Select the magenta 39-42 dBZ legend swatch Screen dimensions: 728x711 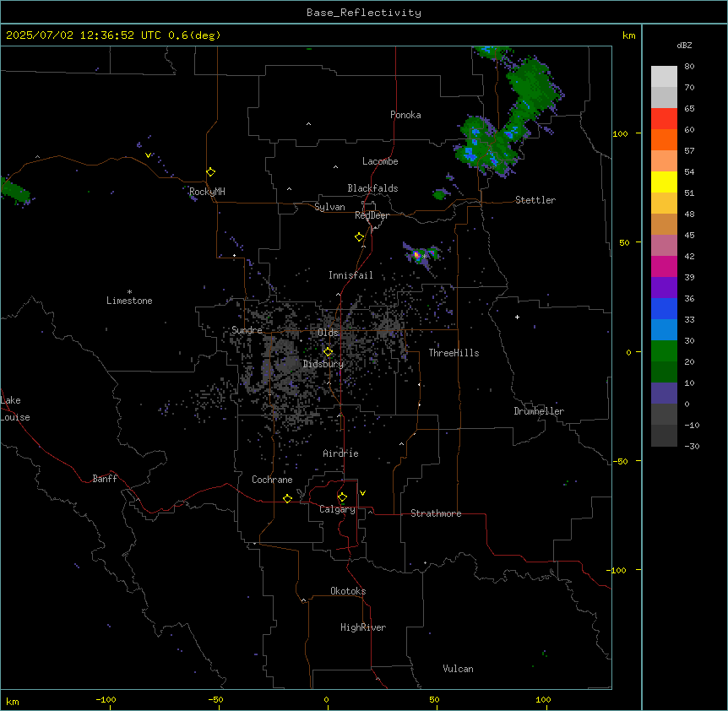(x=664, y=266)
